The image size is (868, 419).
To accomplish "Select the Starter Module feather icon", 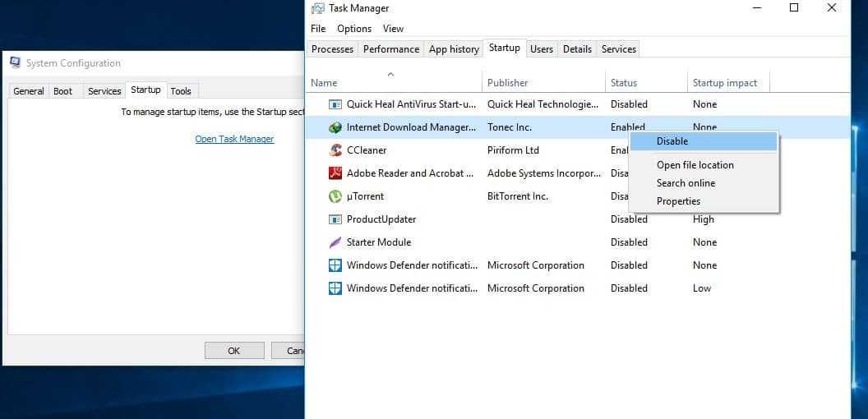I will tap(335, 242).
